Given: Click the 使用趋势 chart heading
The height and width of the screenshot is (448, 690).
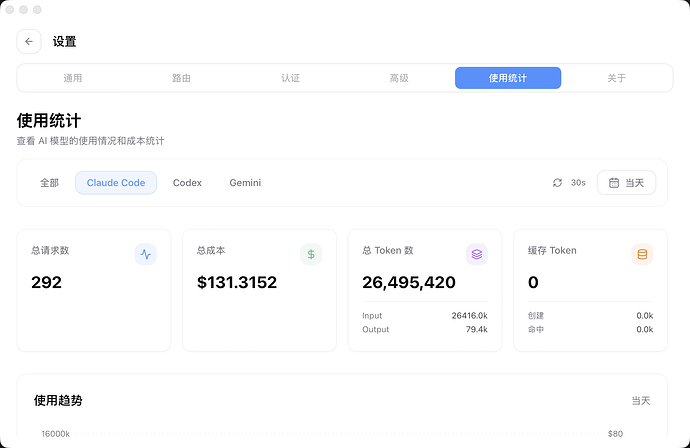Looking at the screenshot, I should (58, 400).
